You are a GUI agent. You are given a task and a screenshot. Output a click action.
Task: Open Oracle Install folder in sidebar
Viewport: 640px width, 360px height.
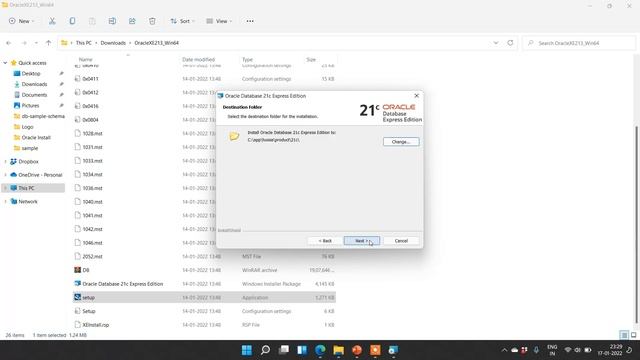click(x=36, y=138)
